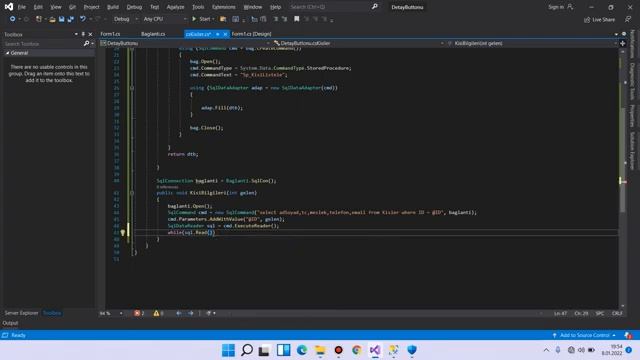The image size is (640, 360).
Task: Open the Project menu
Action: pyautogui.click(x=91, y=7)
